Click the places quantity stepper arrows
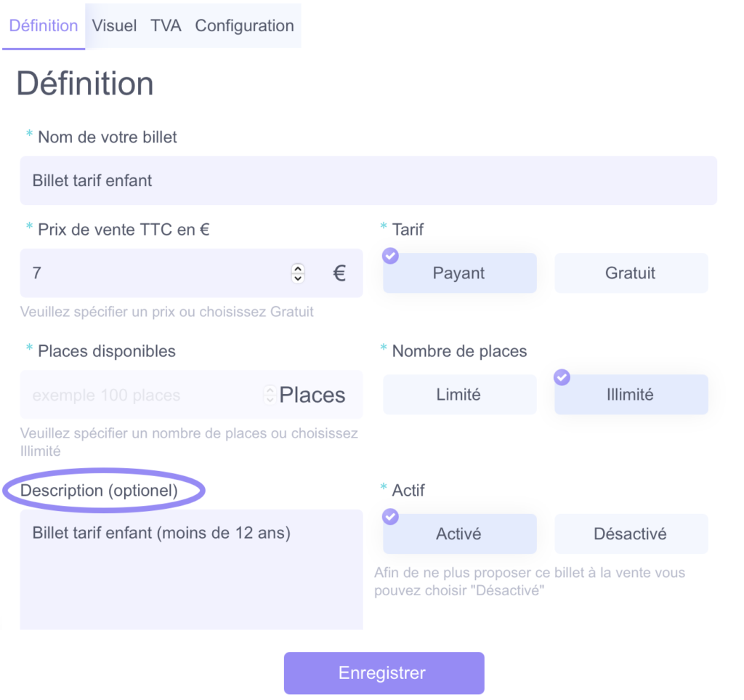The height and width of the screenshot is (700, 744). pyautogui.click(x=270, y=395)
